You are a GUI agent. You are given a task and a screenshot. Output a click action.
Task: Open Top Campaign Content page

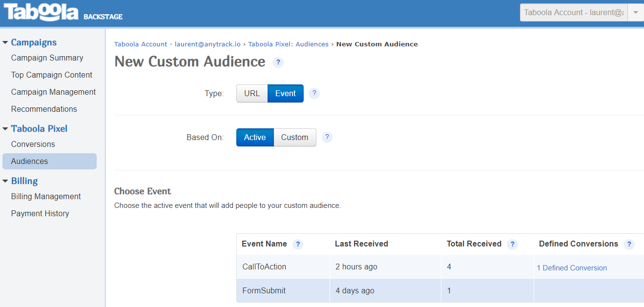(x=52, y=75)
